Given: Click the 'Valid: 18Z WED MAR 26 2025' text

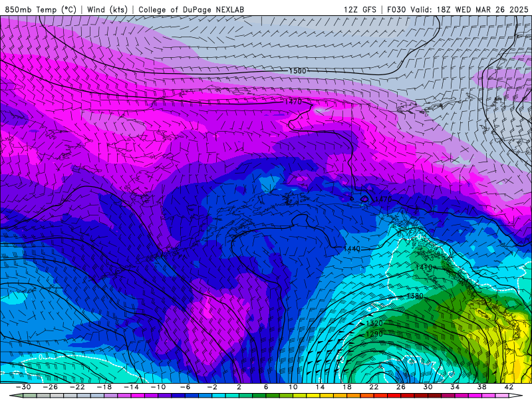Looking at the screenshot, I should coord(469,9).
